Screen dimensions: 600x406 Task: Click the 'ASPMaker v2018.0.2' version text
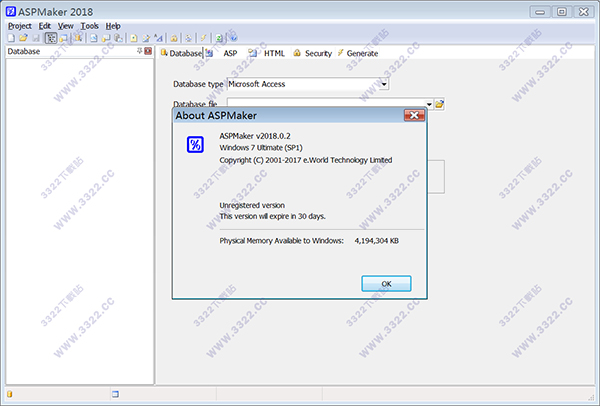[x=255, y=136]
